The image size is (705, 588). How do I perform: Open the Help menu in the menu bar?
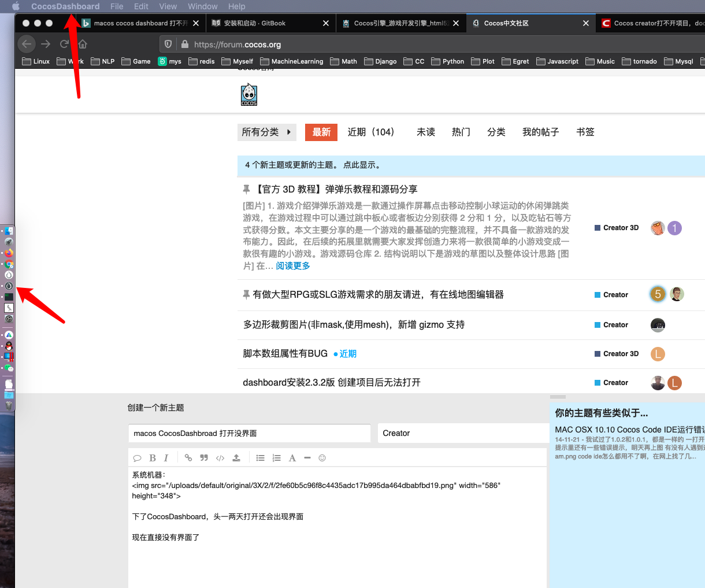point(237,6)
